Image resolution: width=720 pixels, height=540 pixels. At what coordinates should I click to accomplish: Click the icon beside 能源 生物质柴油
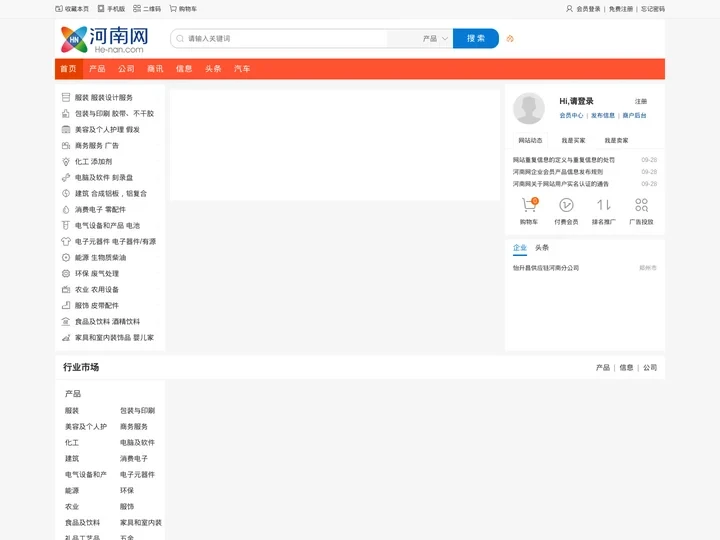[66, 258]
